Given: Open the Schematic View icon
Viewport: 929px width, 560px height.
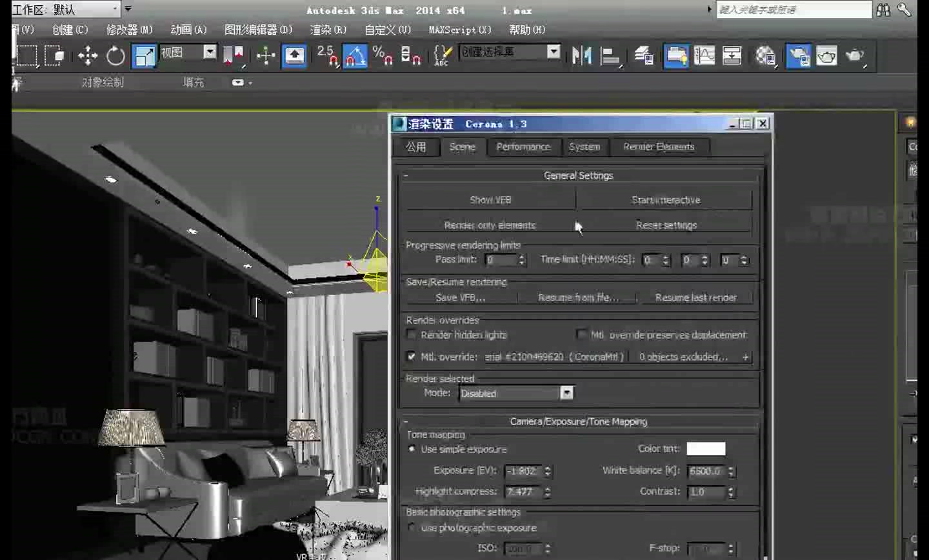Looking at the screenshot, I should (732, 55).
